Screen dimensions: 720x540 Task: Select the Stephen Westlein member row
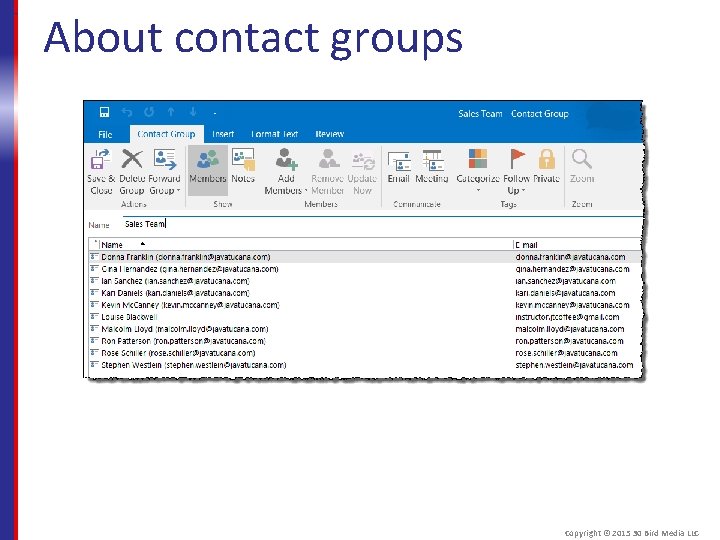(x=365, y=365)
